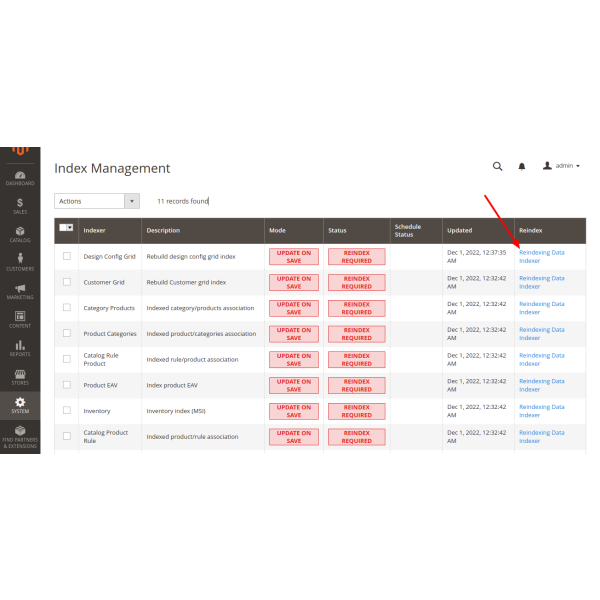This screenshot has width=600, height=600.
Task: Open the Catalog sidebar icon
Action: pos(20,234)
